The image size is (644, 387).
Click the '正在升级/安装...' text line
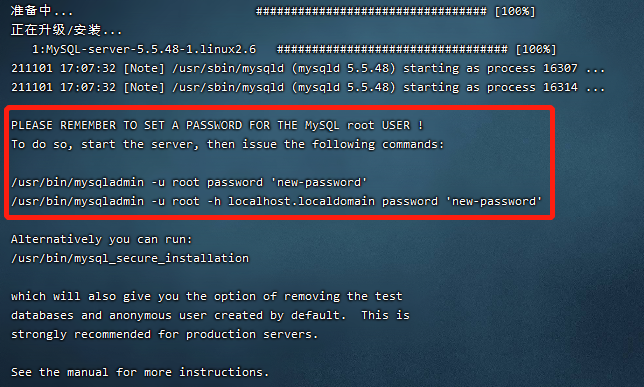click(x=67, y=30)
